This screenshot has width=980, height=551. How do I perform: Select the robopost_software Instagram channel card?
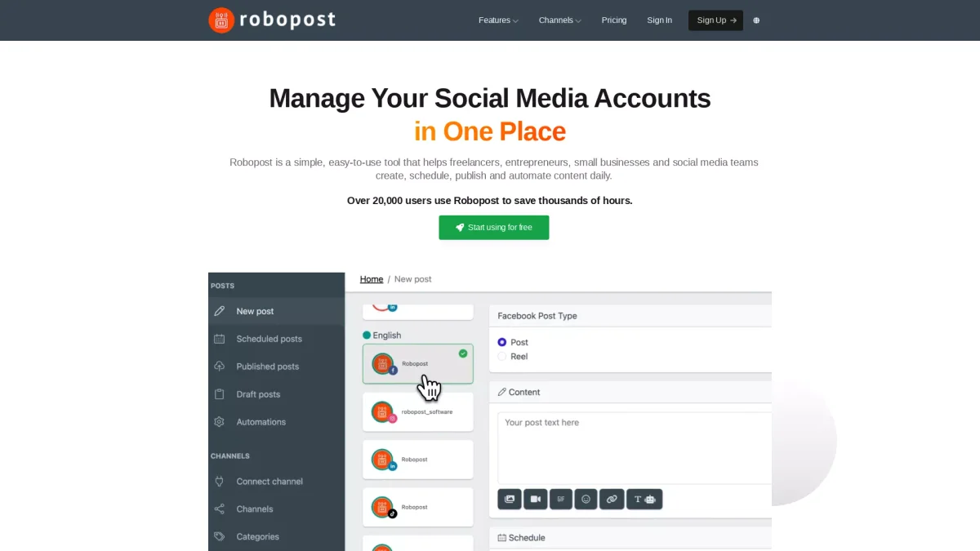(x=417, y=412)
